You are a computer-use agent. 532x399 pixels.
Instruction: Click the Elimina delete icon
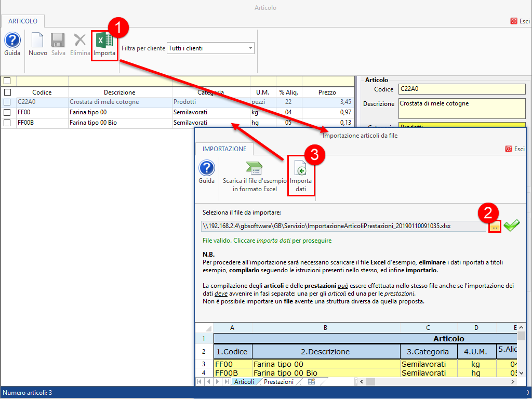click(x=80, y=41)
